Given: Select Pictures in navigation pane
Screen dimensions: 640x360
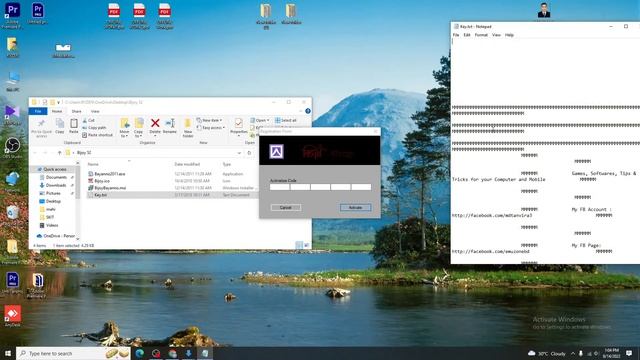Looking at the screenshot, I should 53,193.
